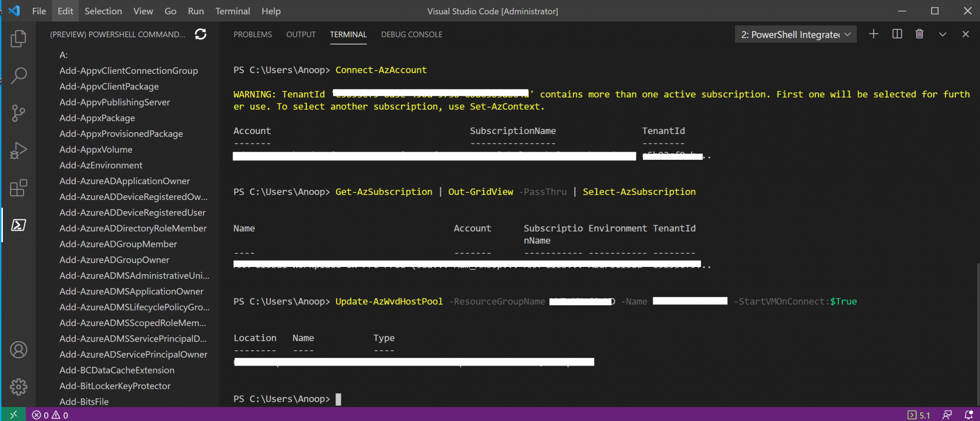Select Add-BCDataCacheExtension command
Viewport: 980px width, 421px height.
117,371
